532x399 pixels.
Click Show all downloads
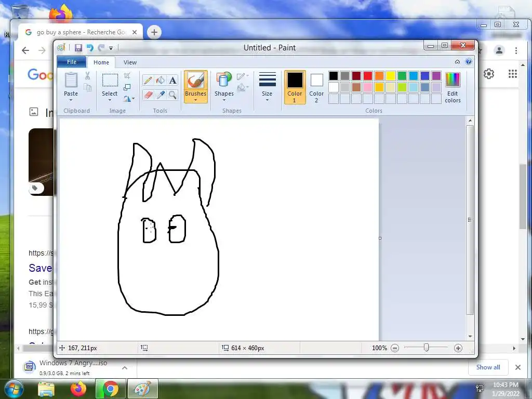[x=488, y=367]
